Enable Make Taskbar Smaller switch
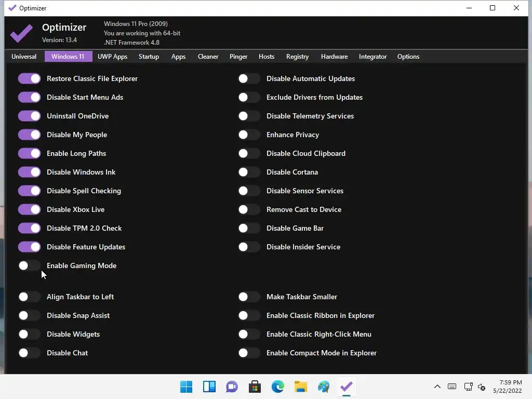Image resolution: width=532 pixels, height=399 pixels. click(x=249, y=297)
